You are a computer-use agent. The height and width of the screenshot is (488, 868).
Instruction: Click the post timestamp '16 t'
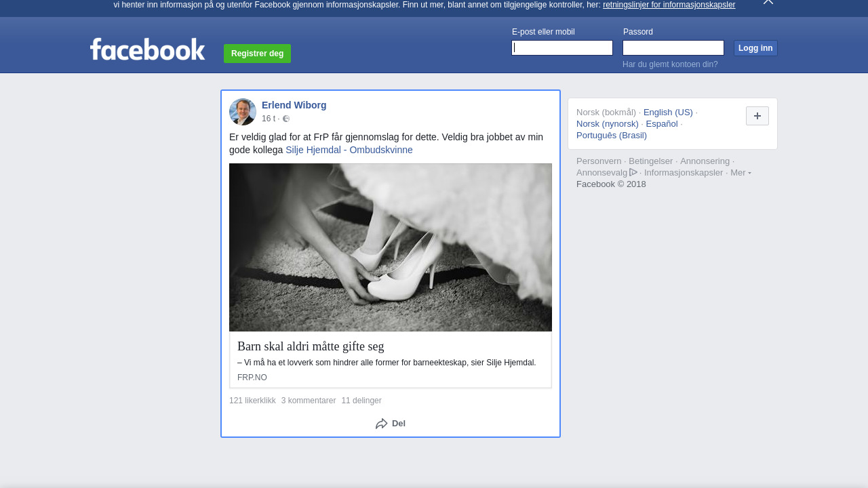269,119
